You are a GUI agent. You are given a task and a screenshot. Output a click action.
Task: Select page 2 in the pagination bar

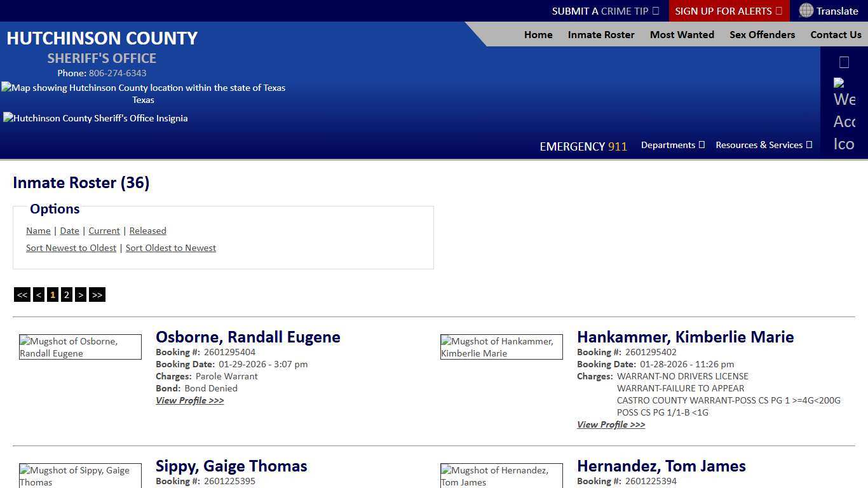pyautogui.click(x=67, y=294)
